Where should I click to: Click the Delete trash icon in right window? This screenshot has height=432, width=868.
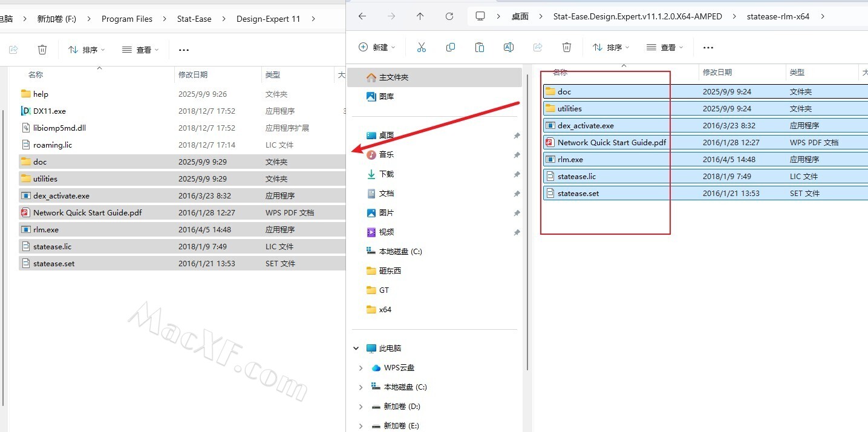(567, 47)
